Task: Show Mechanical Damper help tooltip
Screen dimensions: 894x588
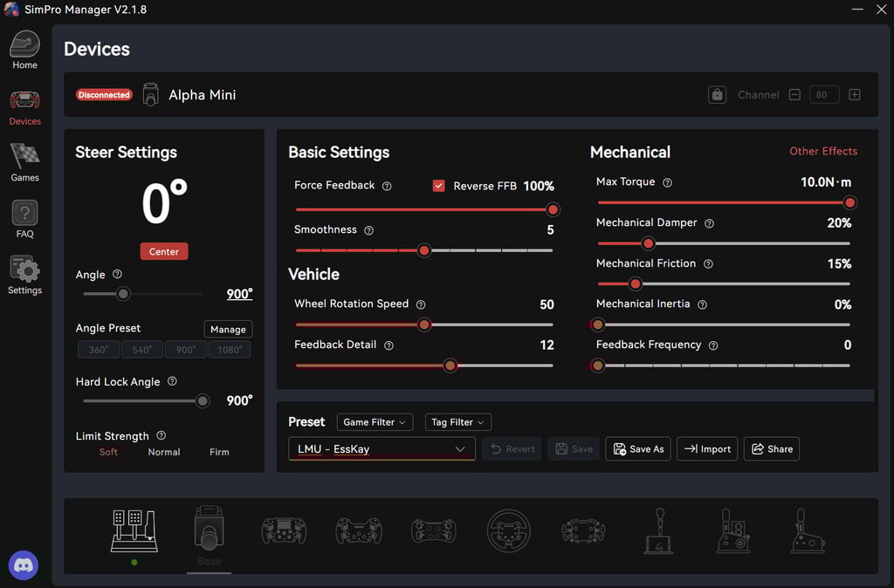Action: click(709, 223)
